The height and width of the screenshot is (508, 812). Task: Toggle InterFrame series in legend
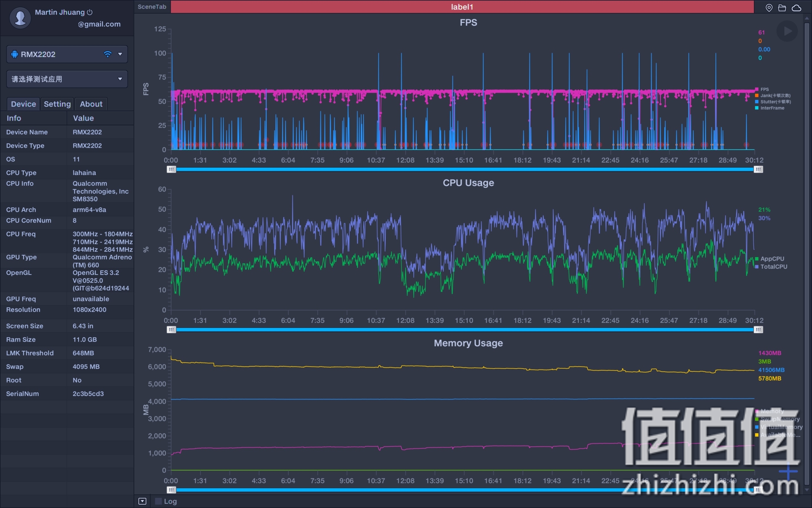[x=769, y=108]
